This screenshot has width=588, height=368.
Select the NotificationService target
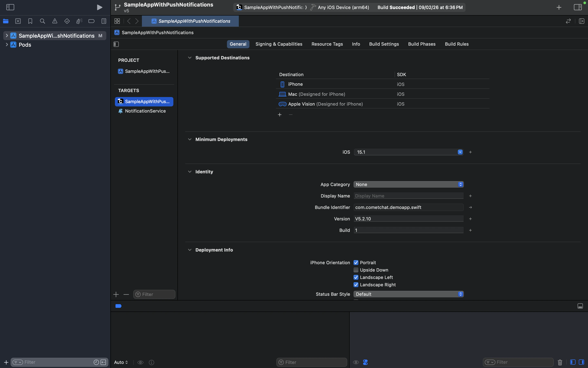(x=145, y=111)
